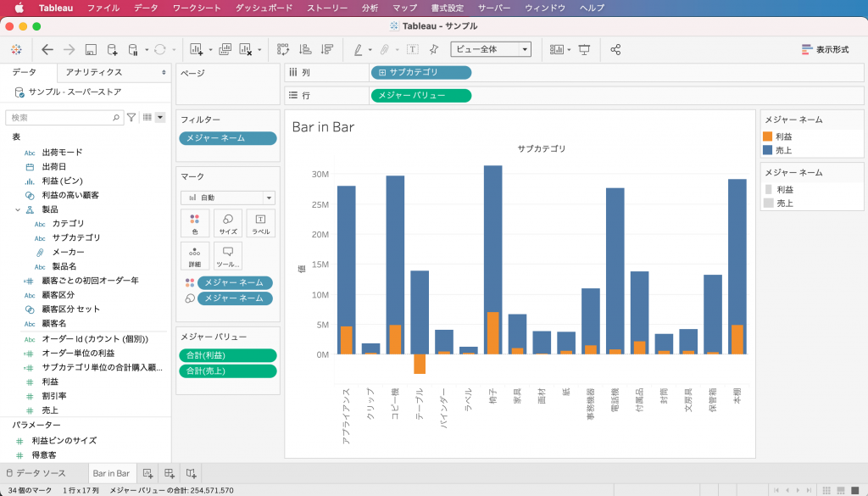Open the 表示形式 Show Me panel

point(826,50)
